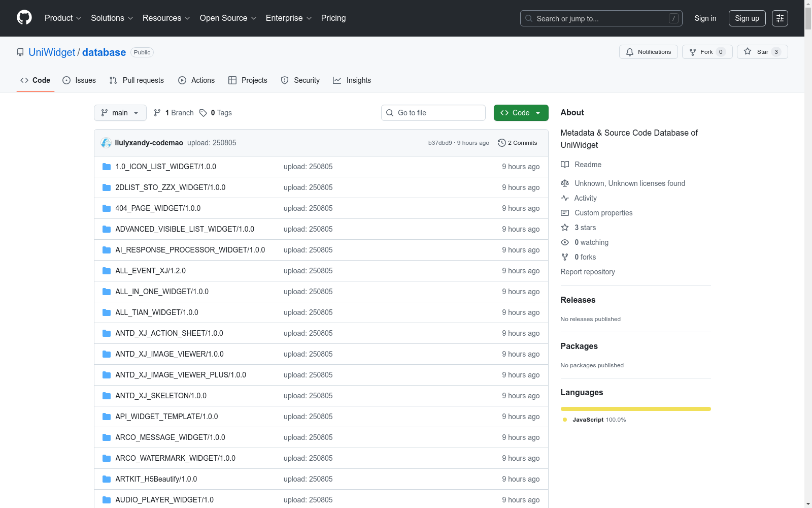Click the Custom properties note icon
This screenshot has height=508, width=812.
point(565,213)
